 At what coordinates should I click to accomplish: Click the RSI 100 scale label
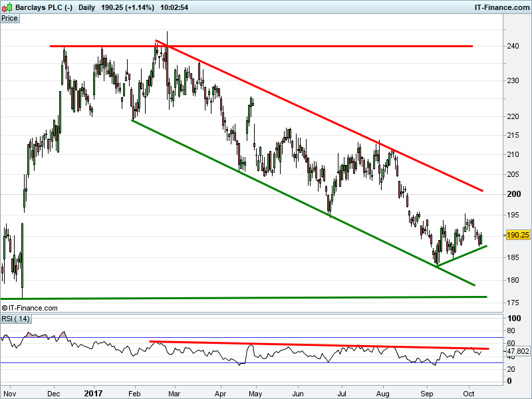514,319
